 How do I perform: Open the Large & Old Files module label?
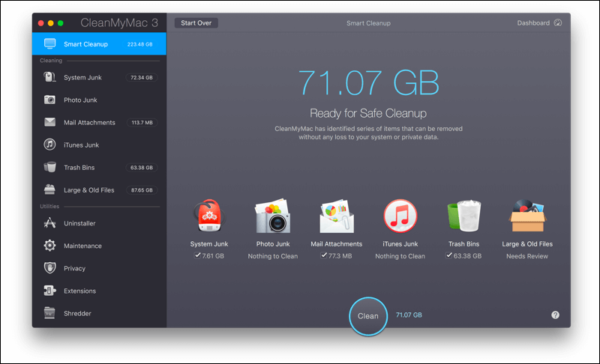coord(88,190)
